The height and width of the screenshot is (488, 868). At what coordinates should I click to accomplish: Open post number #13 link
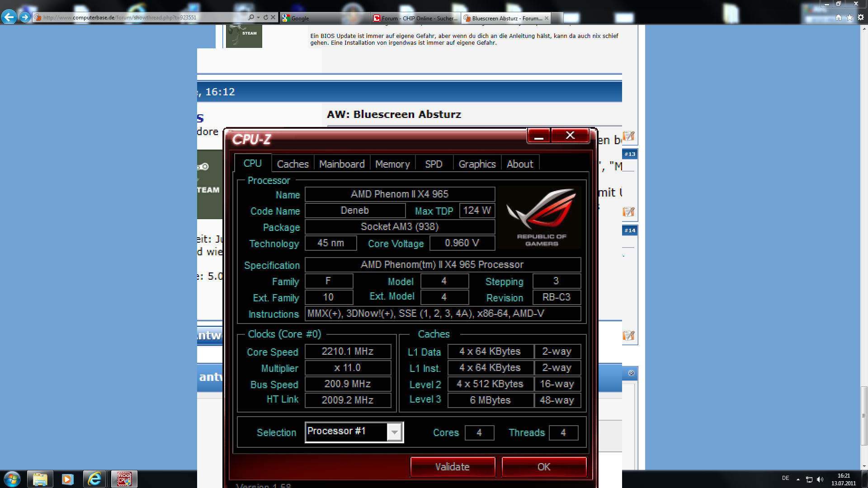(x=630, y=154)
